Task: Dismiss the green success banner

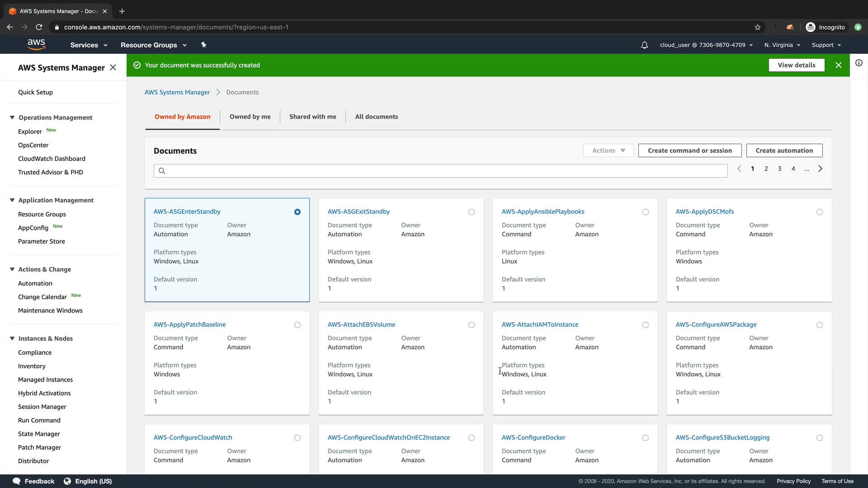Action: point(838,65)
